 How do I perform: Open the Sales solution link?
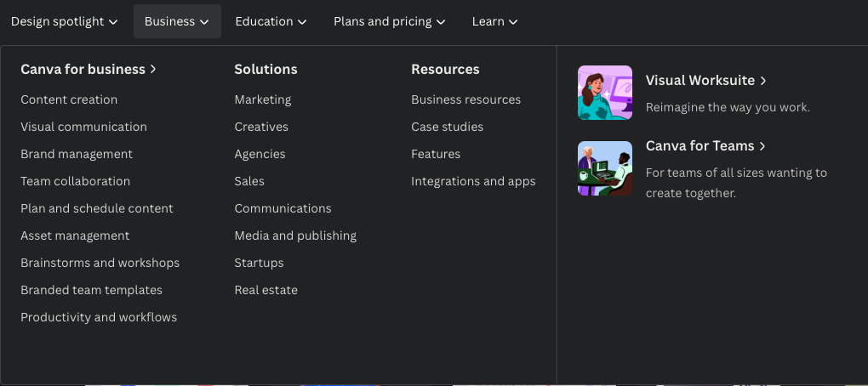point(249,181)
